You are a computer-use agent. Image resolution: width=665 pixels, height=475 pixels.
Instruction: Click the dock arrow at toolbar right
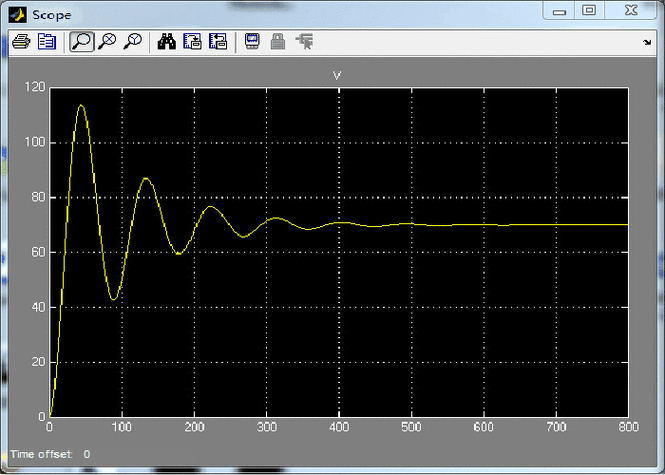[x=647, y=42]
